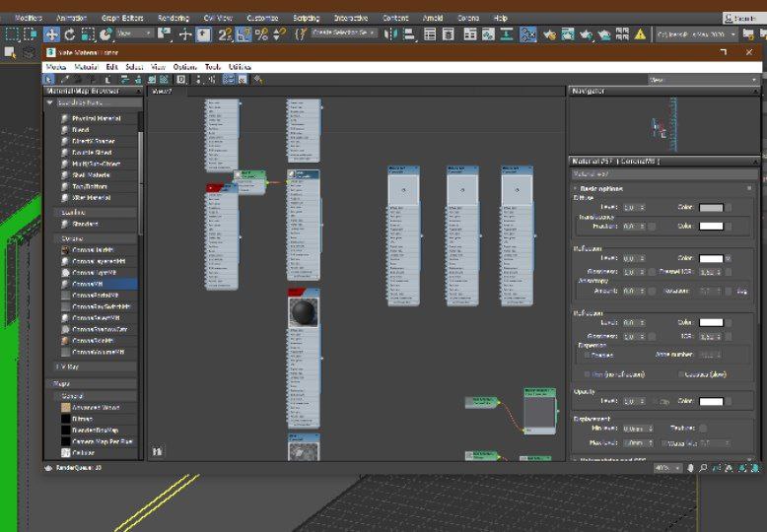Viewport: 767px width, 532px height.
Task: Collapse the Basic options rollout
Action: (601, 188)
